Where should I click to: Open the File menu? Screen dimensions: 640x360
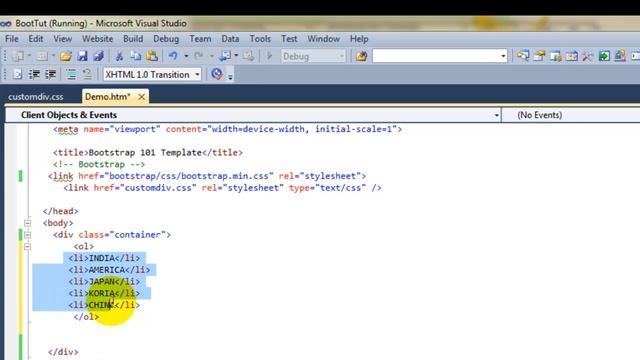tap(12, 39)
